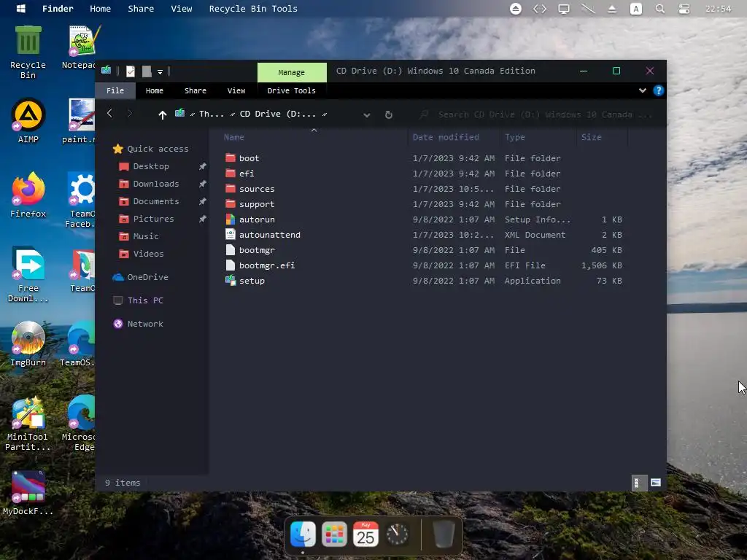The height and width of the screenshot is (560, 747).
Task: Click the Windows logo in the menu bar
Action: point(21,9)
